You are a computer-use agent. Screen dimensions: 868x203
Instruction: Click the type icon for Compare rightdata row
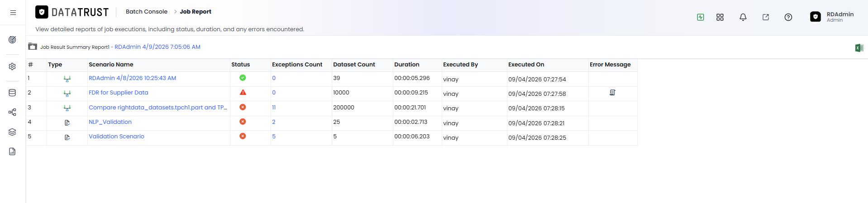(67, 108)
